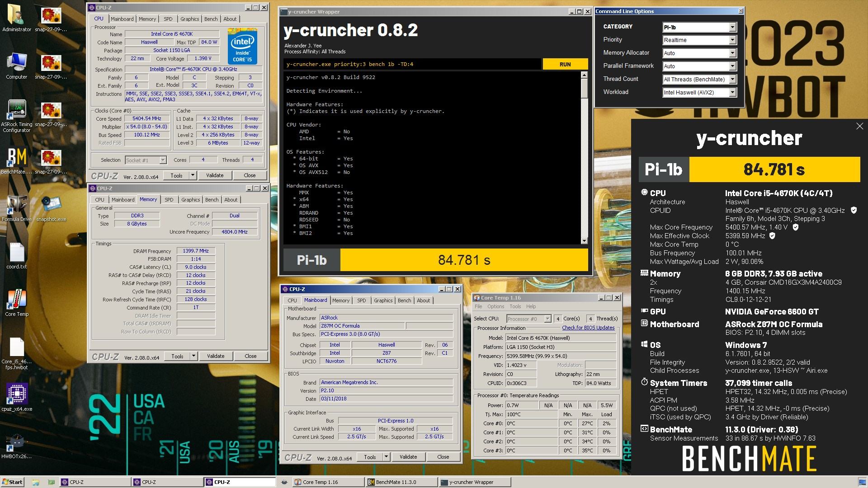
Task: Open Windows Explorer from the taskbar quick launch
Action: (36, 482)
